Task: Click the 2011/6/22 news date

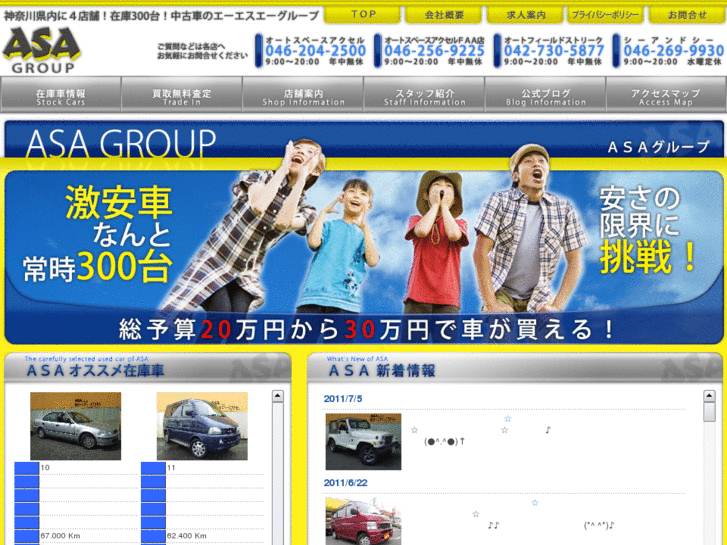Action: click(x=345, y=483)
